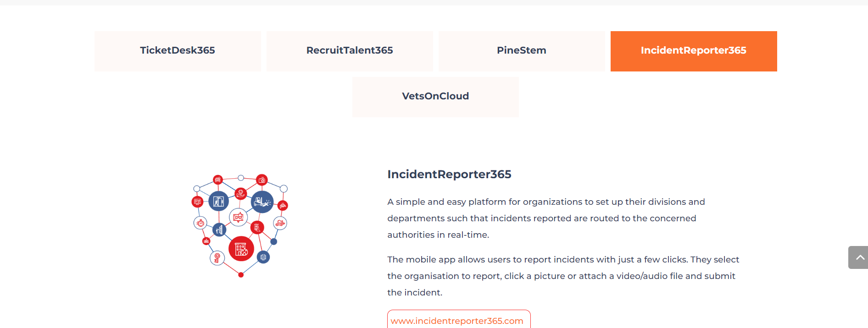Show the VetsOnCloud tab
The image size is (868, 328).
tap(435, 97)
